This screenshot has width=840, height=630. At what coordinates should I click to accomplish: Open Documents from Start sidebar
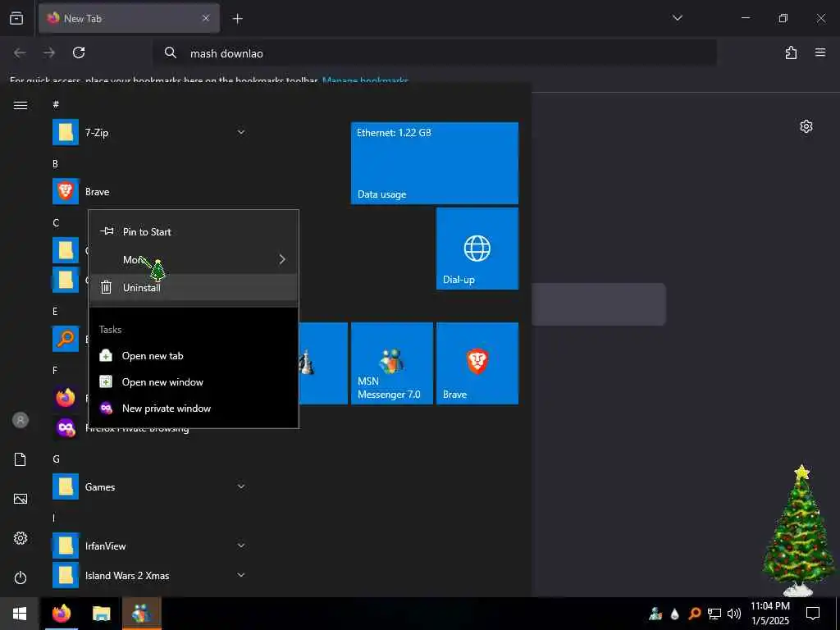click(x=21, y=459)
